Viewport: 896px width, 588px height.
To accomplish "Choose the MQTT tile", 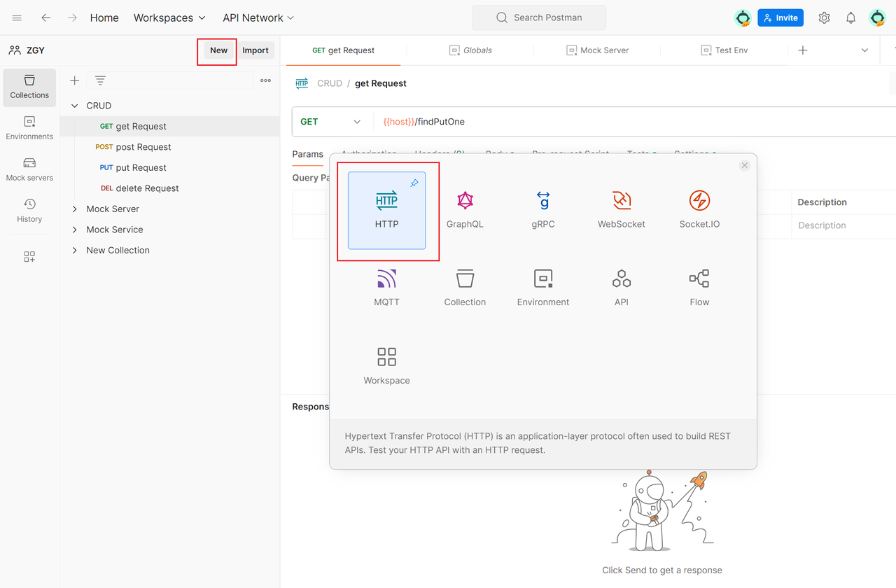I will pos(386,288).
